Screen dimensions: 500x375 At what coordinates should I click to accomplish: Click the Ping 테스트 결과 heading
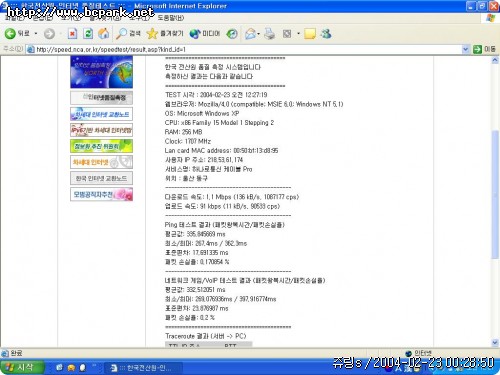[225, 225]
